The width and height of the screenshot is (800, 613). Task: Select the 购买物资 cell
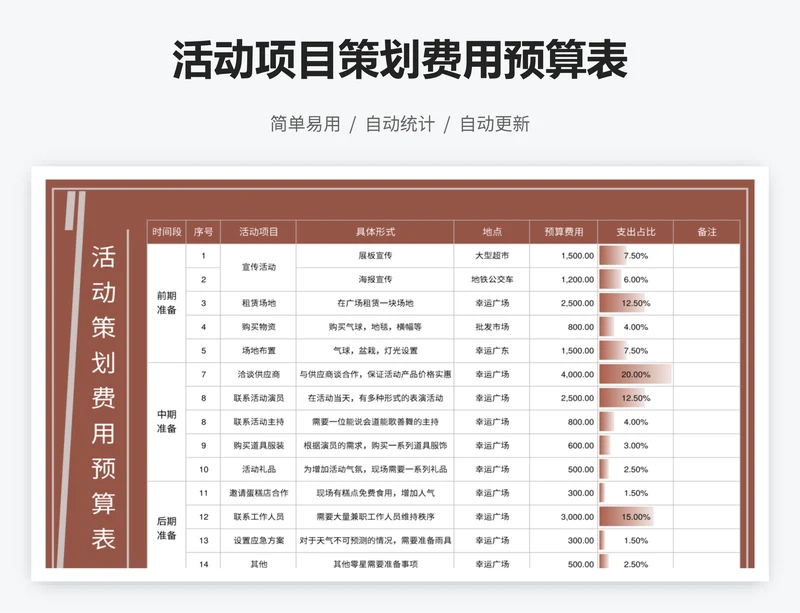point(259,327)
